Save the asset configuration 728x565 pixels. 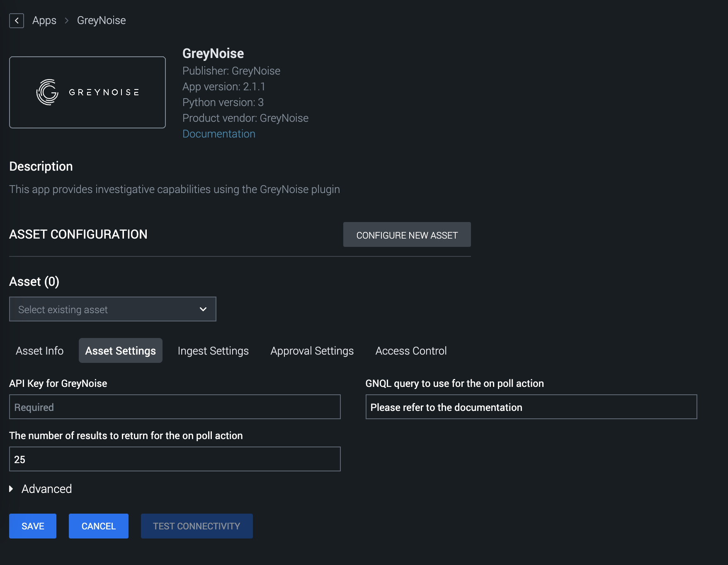33,526
